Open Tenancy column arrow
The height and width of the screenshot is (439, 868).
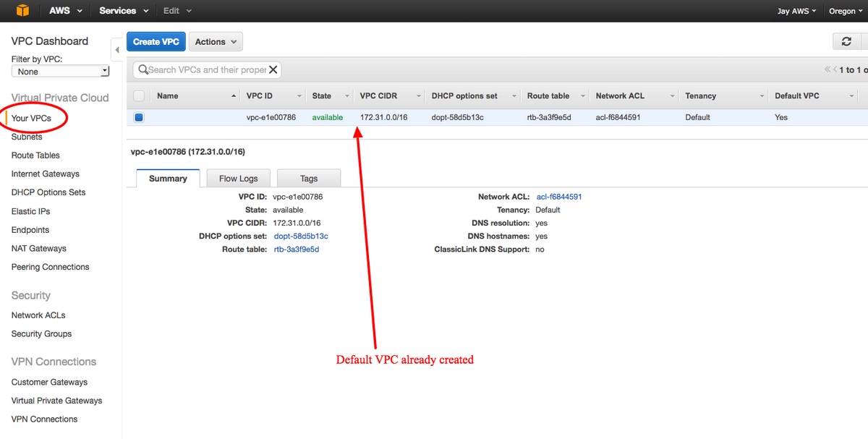pos(762,96)
